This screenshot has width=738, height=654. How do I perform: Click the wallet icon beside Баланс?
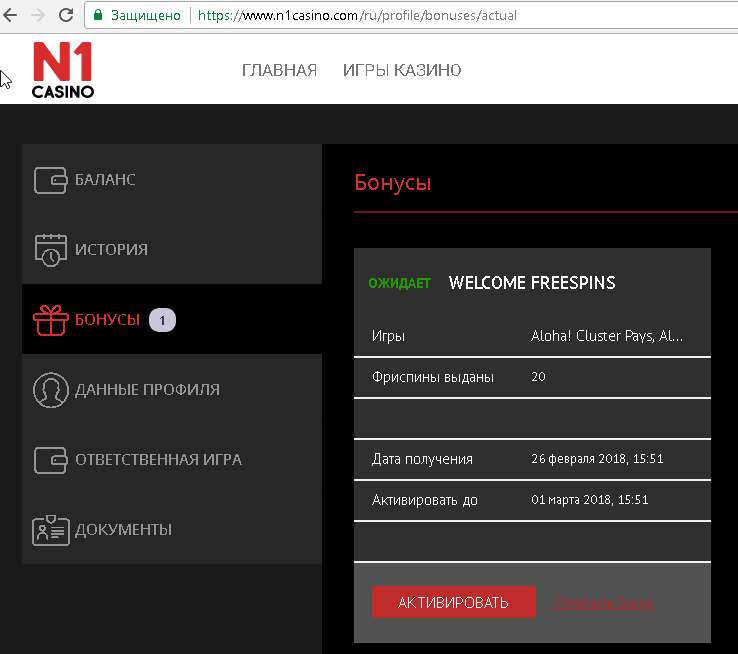50,180
